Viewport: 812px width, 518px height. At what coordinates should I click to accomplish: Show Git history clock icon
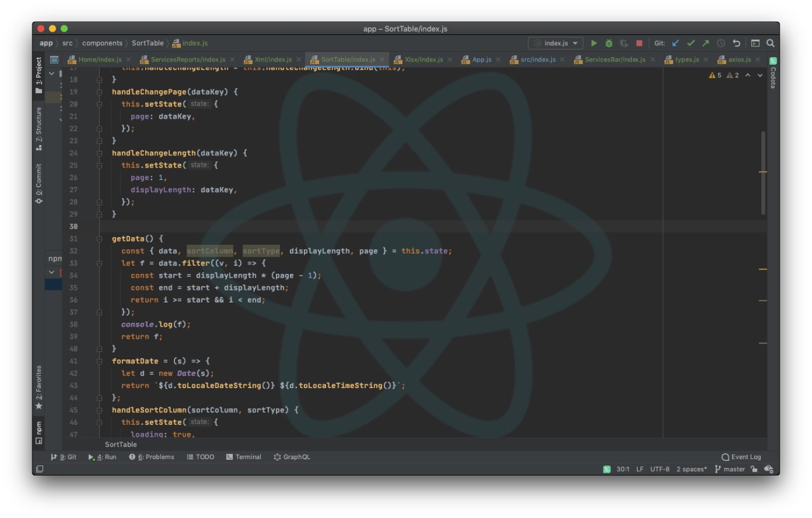721,43
